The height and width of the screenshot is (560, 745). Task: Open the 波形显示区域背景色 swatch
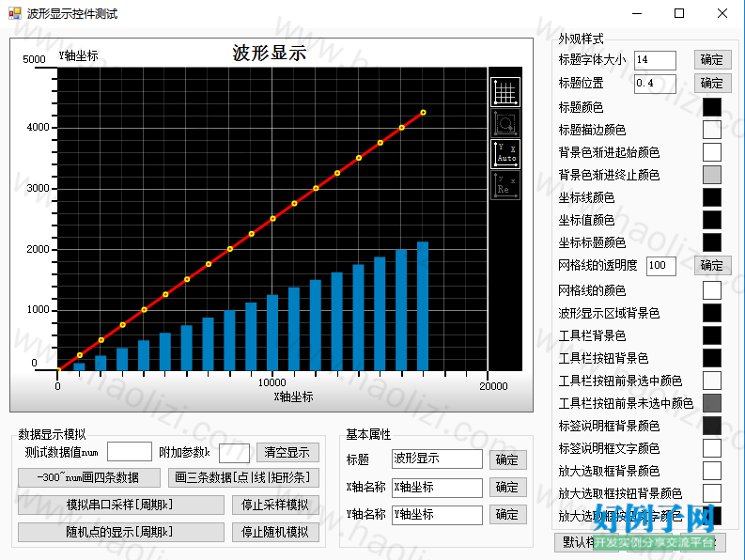pos(712,313)
